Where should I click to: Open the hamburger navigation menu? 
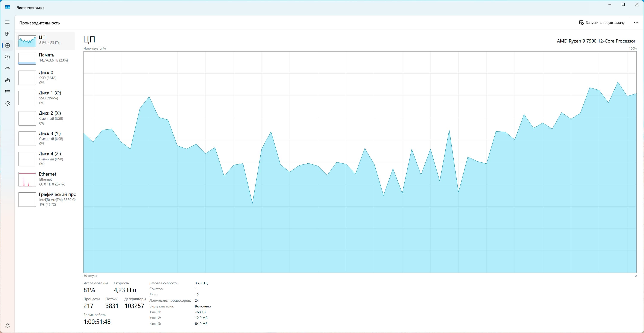(8, 22)
